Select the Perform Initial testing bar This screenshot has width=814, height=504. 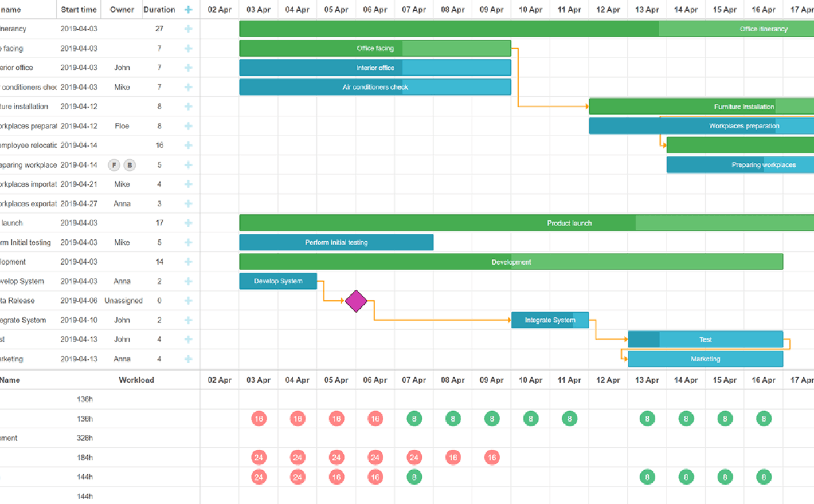(336, 242)
